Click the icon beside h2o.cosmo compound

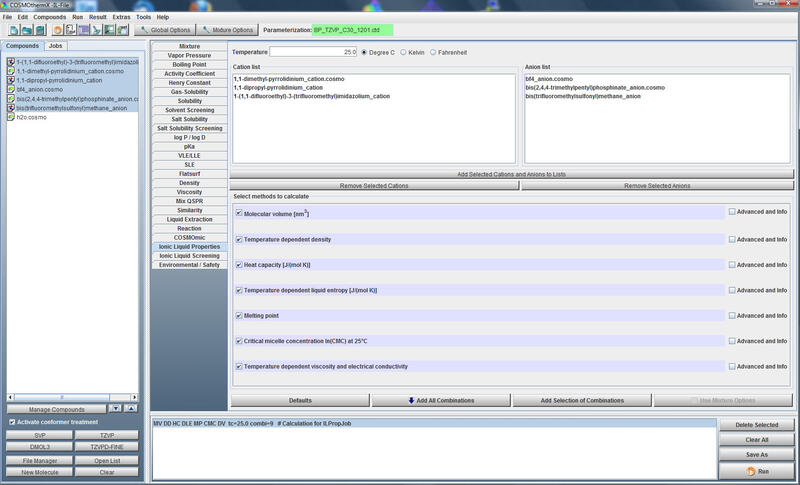[11, 117]
